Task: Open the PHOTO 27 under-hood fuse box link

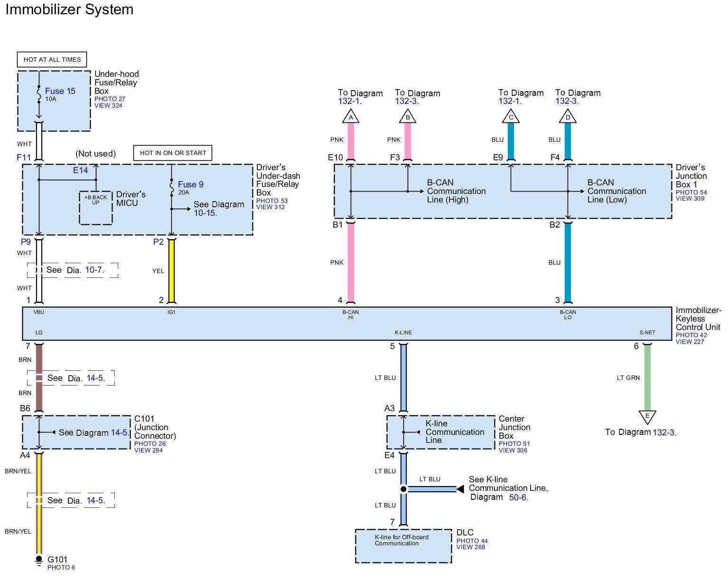Action: [110, 99]
